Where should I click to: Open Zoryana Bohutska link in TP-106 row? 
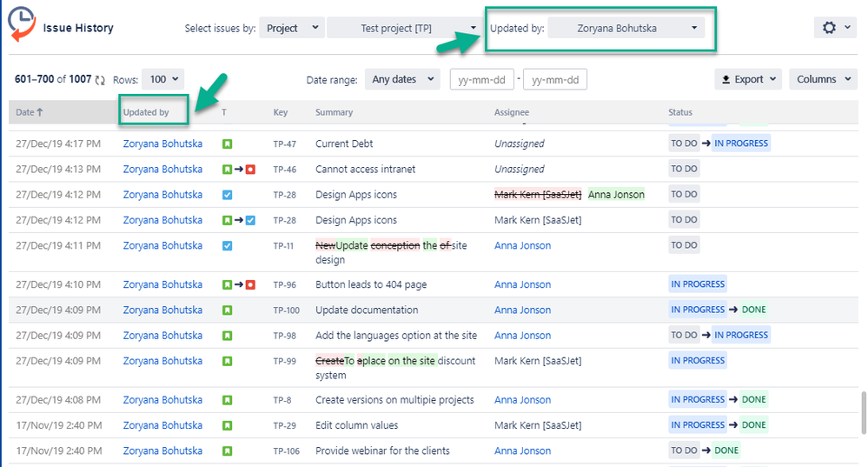tap(162, 450)
